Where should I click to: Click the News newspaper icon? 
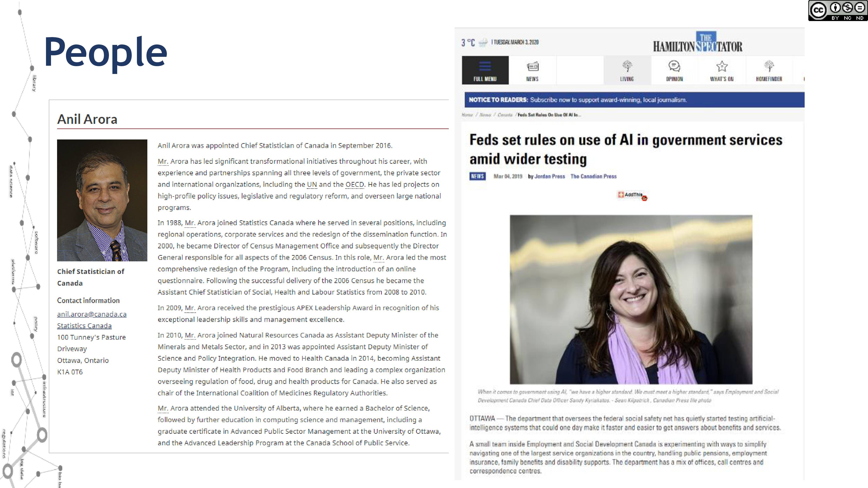pyautogui.click(x=532, y=66)
